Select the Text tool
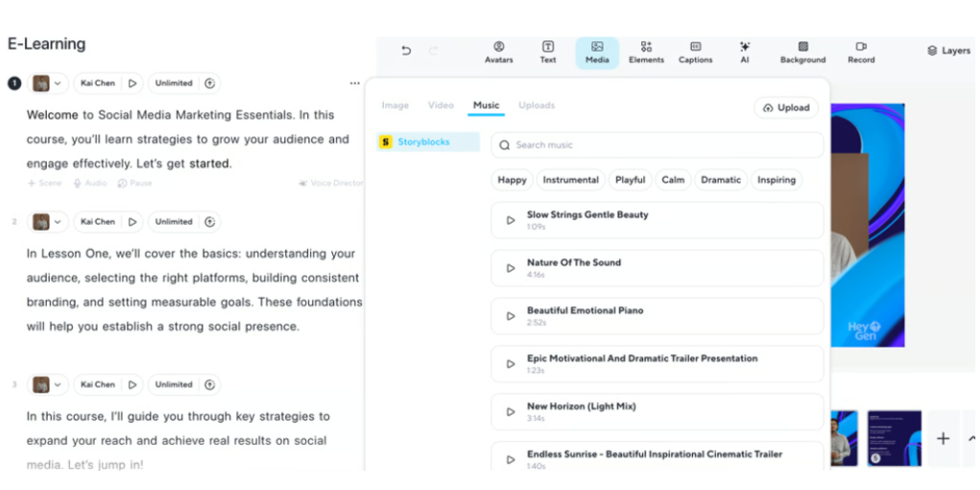 point(547,52)
